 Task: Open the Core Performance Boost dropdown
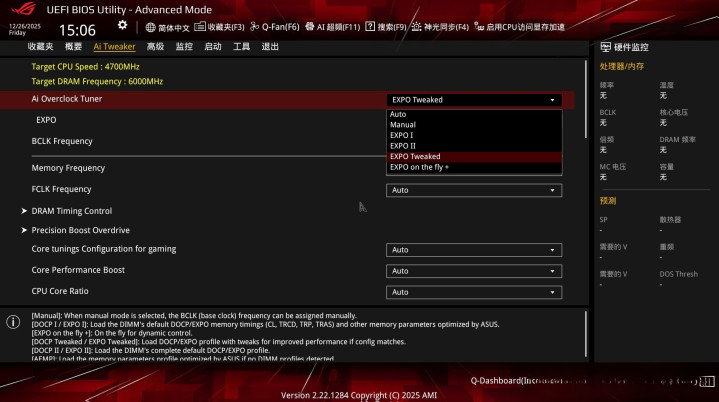pyautogui.click(x=474, y=271)
